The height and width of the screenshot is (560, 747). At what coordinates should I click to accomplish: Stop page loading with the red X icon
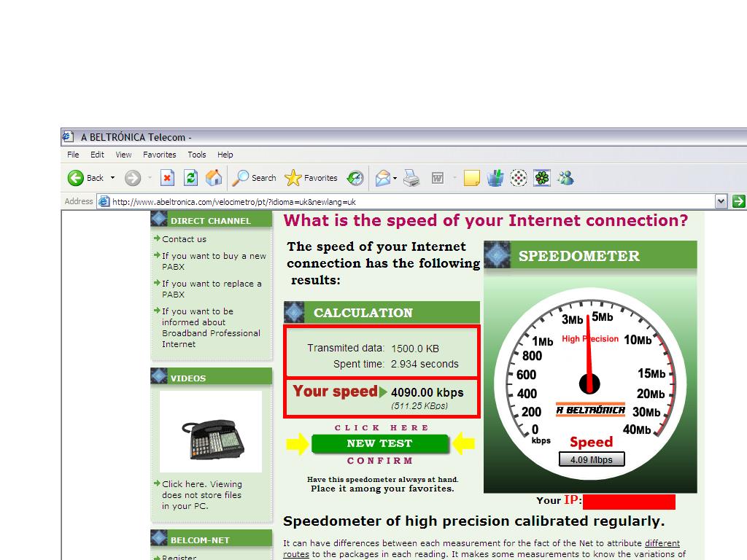click(x=167, y=178)
